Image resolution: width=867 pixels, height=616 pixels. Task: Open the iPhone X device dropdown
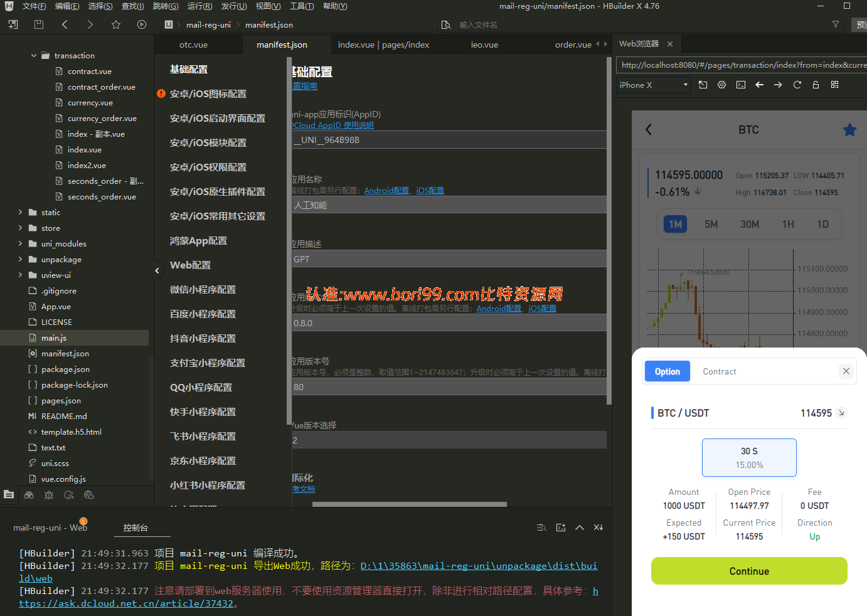point(653,85)
